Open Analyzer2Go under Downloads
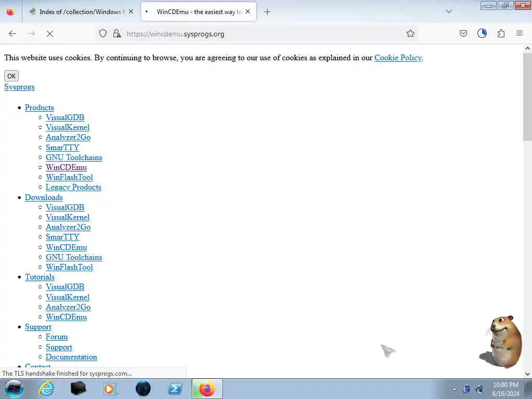The width and height of the screenshot is (532, 399). click(x=68, y=227)
